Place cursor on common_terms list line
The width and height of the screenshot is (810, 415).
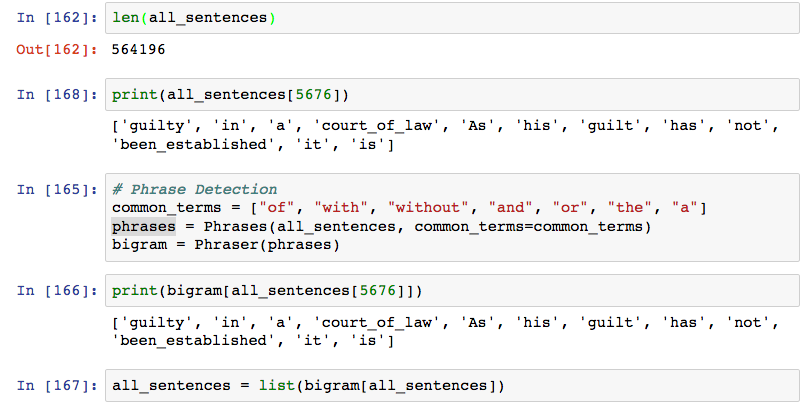pyautogui.click(x=409, y=208)
